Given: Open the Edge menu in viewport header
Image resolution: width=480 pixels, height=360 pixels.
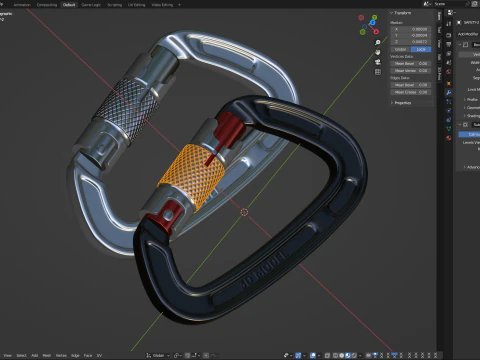Looking at the screenshot, I should coord(75,355).
